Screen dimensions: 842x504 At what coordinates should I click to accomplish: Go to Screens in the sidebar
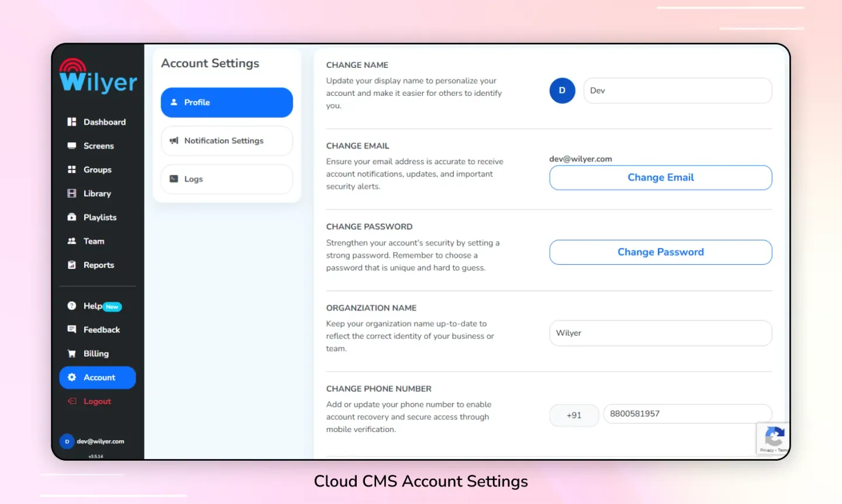(x=97, y=146)
